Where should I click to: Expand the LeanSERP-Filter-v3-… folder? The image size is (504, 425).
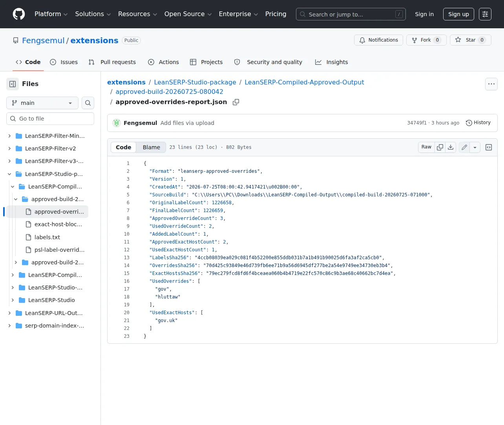coord(9,161)
